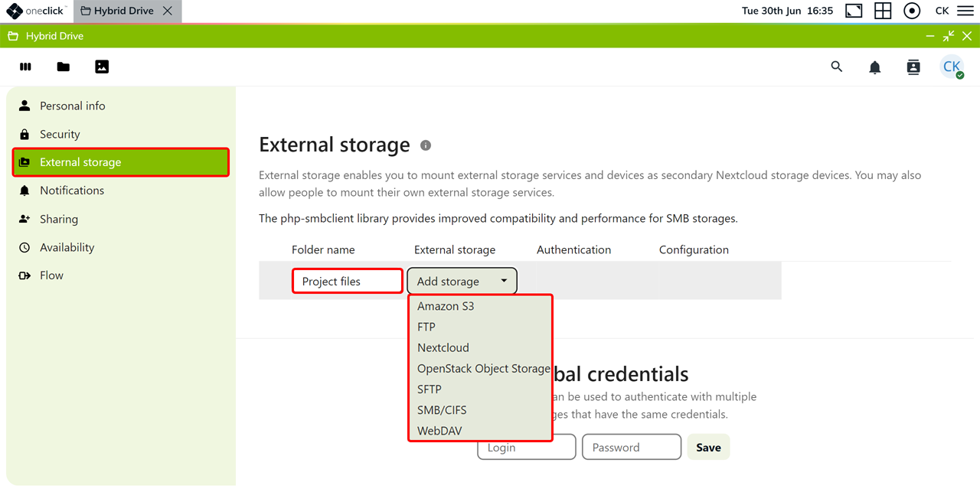This screenshot has height=492, width=980.
Task: Open Availability settings
Action: pyautogui.click(x=121, y=247)
